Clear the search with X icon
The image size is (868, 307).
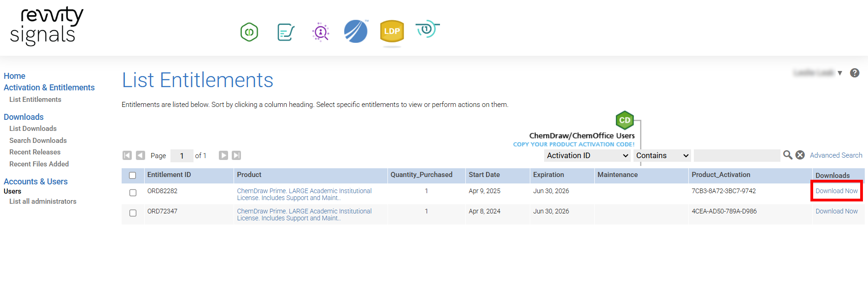[x=800, y=155]
